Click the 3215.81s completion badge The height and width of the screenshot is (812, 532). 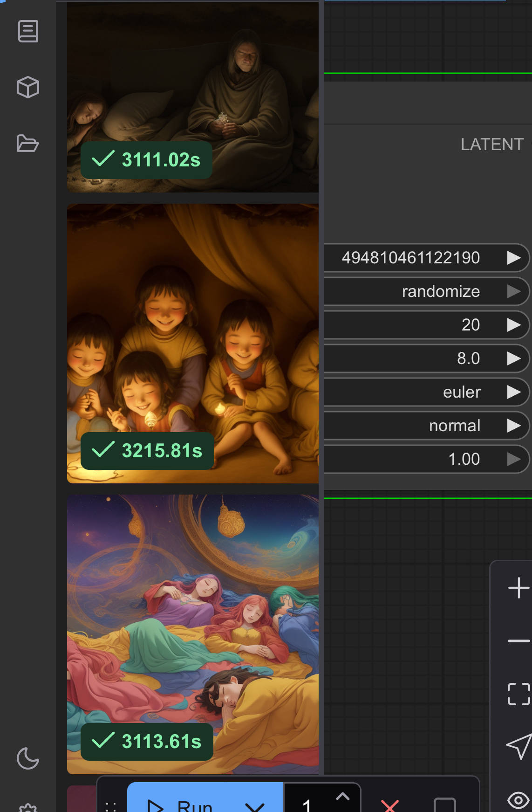click(147, 451)
